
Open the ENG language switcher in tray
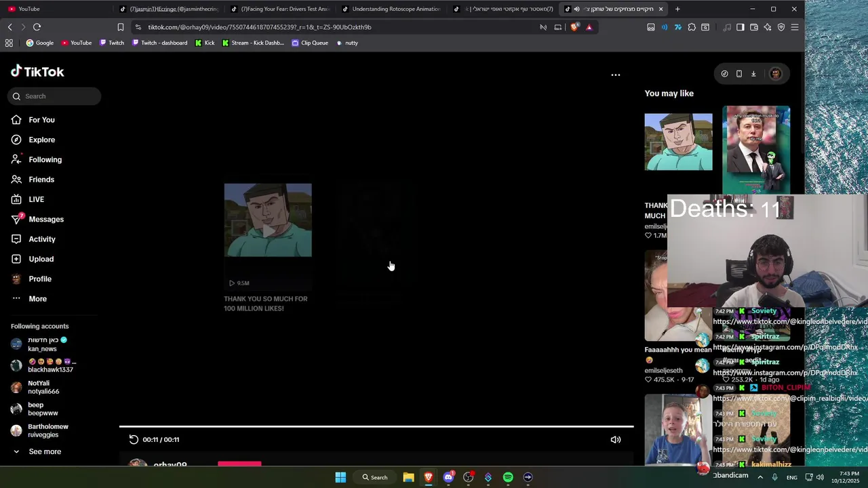pyautogui.click(x=792, y=477)
